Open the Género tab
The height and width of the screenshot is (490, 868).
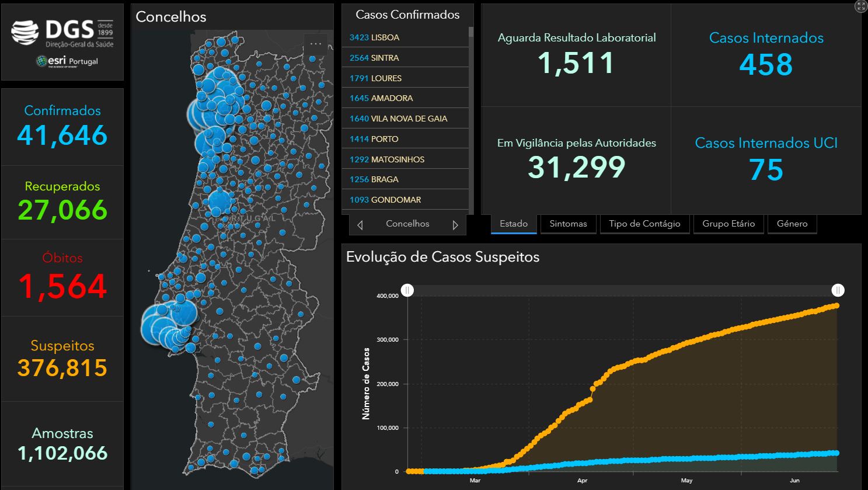click(792, 224)
